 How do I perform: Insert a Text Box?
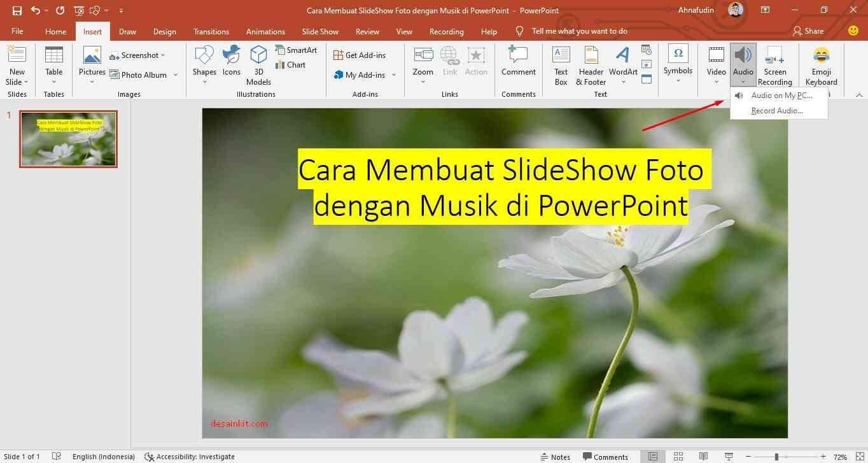pos(561,66)
